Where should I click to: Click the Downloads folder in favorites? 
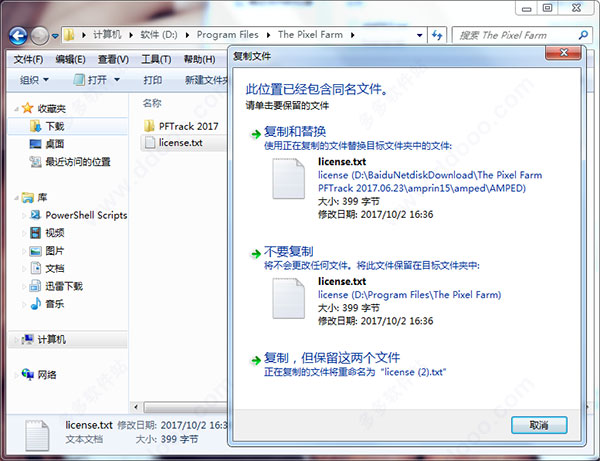tap(54, 126)
